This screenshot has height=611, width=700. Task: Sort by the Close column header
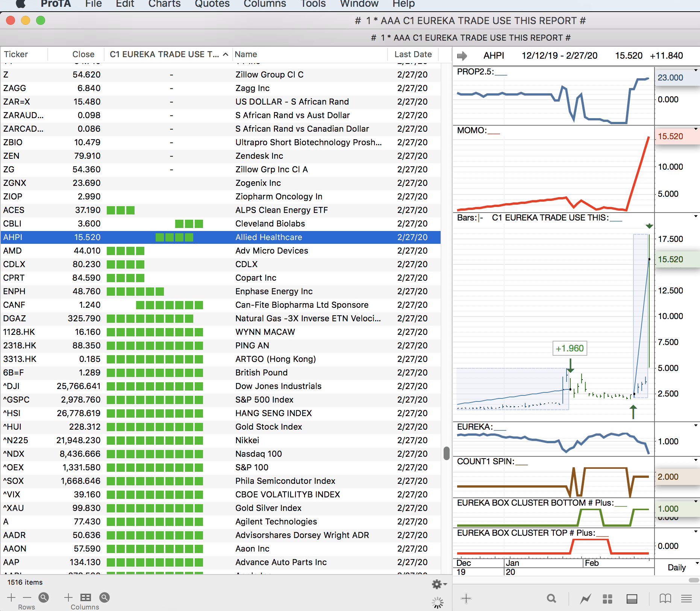click(x=83, y=55)
